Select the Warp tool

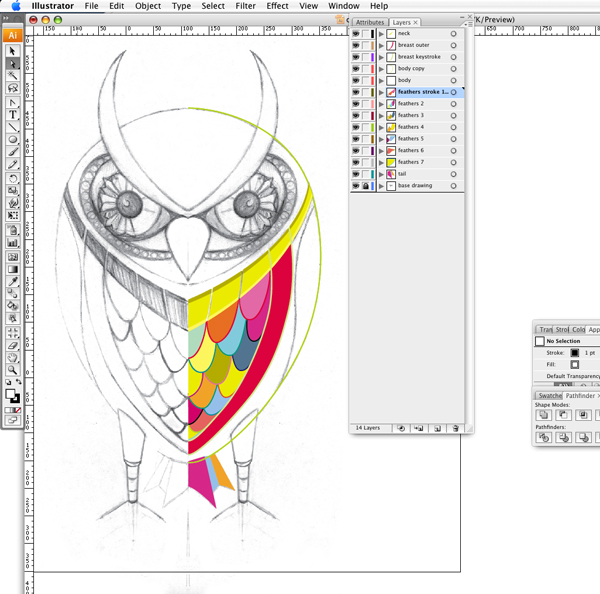pyautogui.click(x=13, y=203)
